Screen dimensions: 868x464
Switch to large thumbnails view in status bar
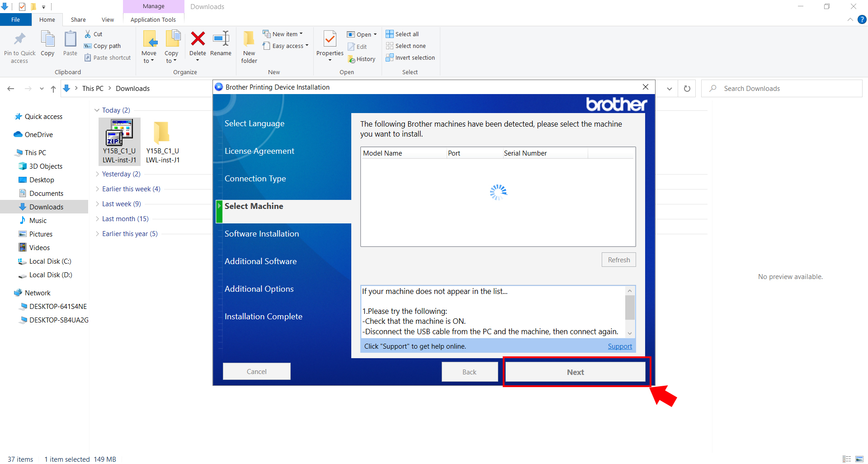pyautogui.click(x=860, y=459)
